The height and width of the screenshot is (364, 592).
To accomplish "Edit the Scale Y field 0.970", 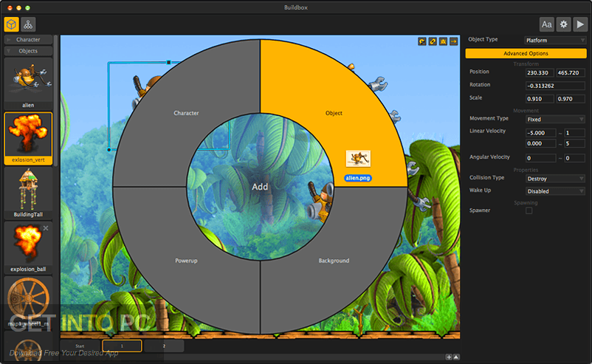I will 571,99.
